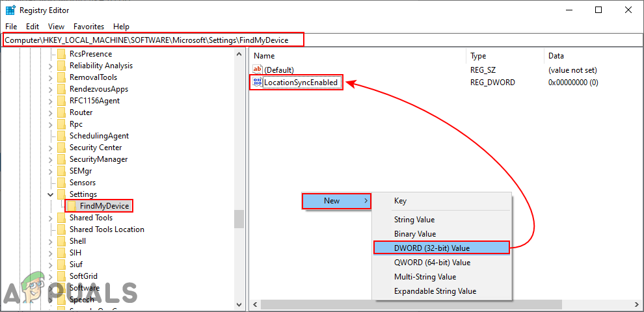Choose Key from the New submenu
This screenshot has height=312, width=644.
[x=442, y=201]
